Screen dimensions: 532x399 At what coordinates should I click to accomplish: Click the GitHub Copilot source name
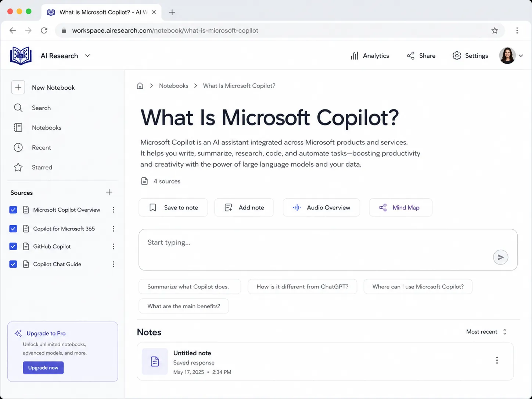pos(52,247)
